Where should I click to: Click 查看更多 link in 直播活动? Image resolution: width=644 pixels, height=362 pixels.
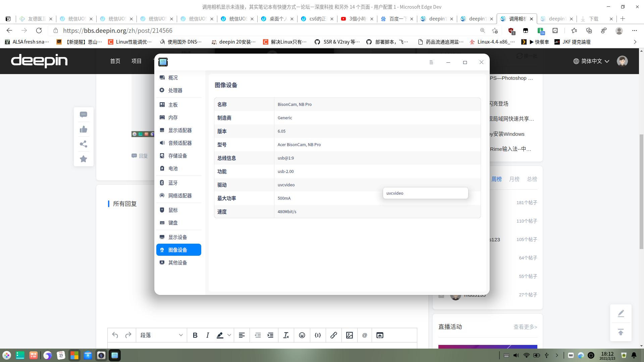click(525, 327)
